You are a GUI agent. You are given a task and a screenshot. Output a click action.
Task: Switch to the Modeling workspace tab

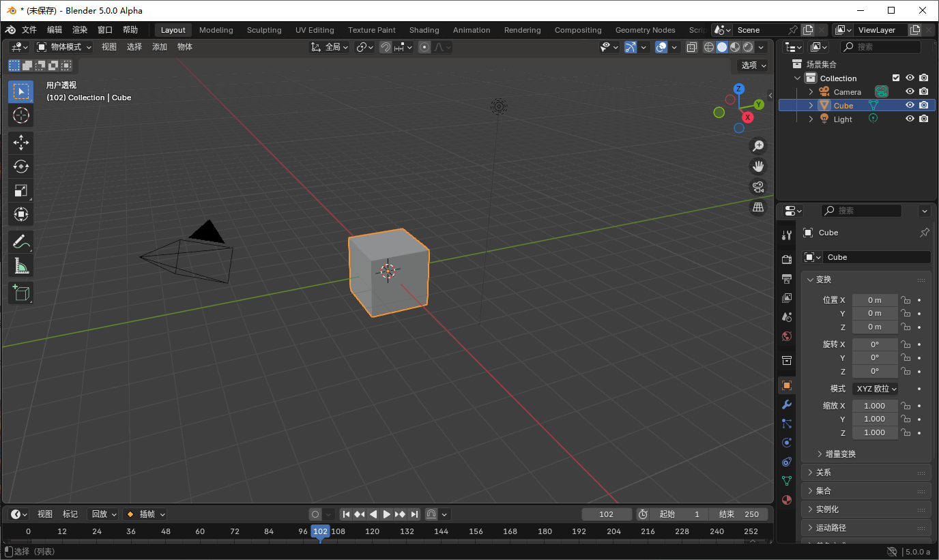pos(216,30)
